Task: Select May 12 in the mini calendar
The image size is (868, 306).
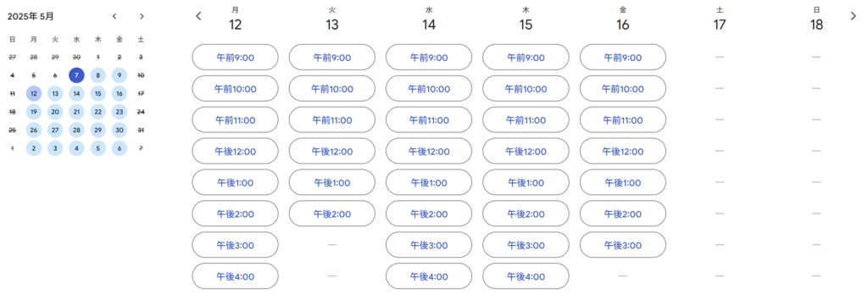Action: pos(34,93)
